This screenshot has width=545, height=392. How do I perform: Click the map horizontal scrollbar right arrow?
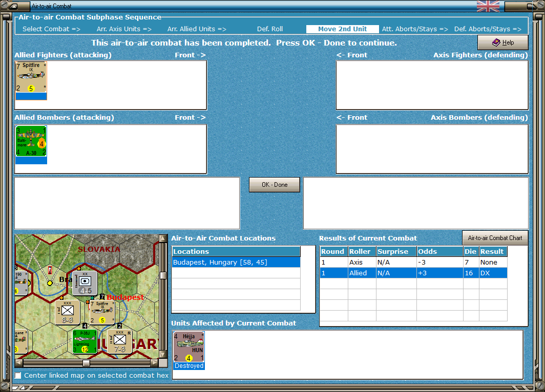tap(154, 363)
